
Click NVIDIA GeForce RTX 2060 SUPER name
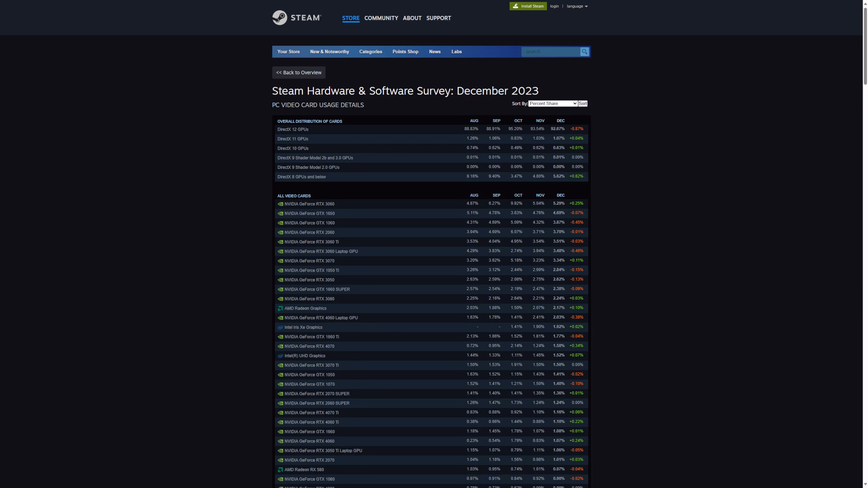[317, 403]
